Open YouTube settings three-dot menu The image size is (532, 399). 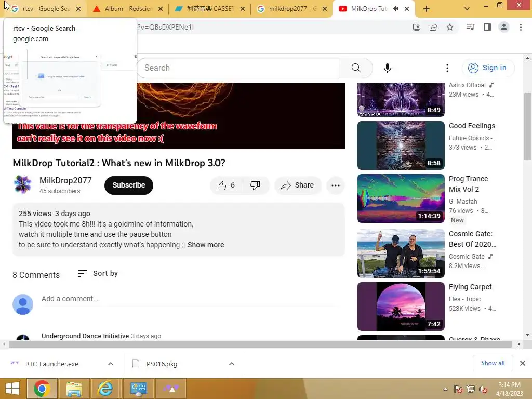pyautogui.click(x=447, y=68)
